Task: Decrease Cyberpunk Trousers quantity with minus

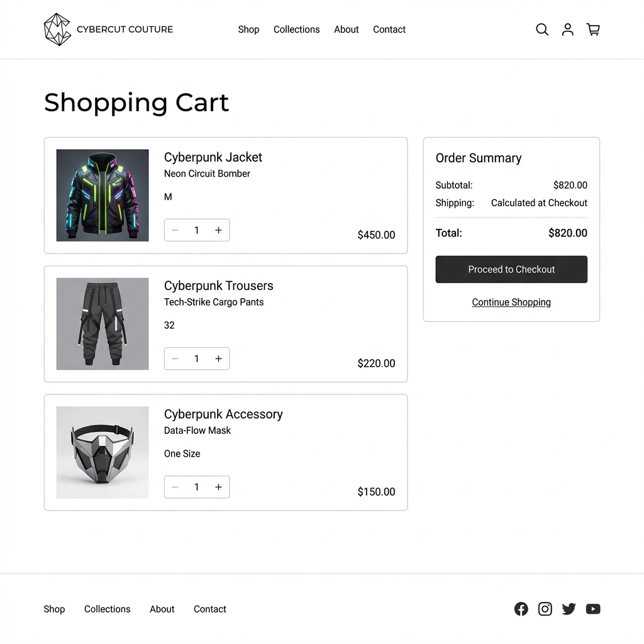Action: click(175, 358)
